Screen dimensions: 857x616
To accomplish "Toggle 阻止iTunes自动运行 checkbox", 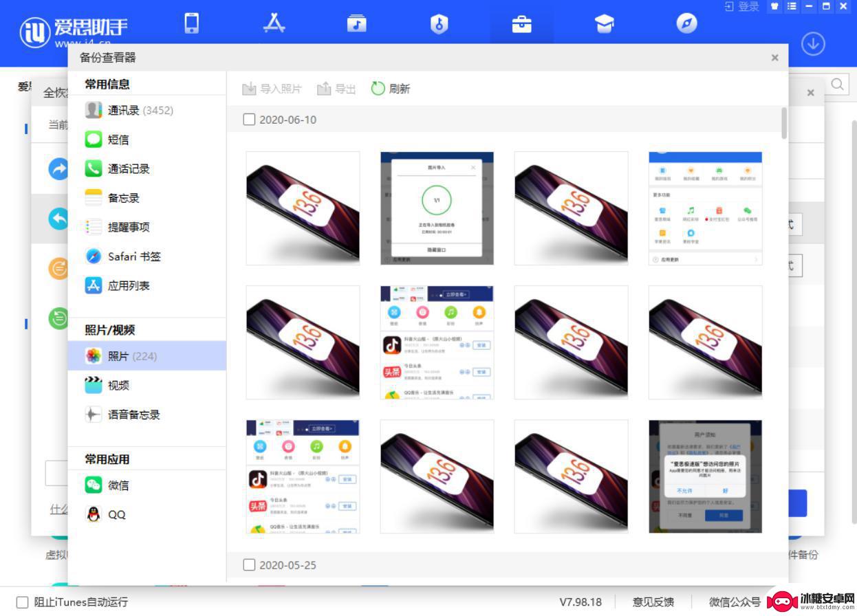I will pyautogui.click(x=22, y=602).
